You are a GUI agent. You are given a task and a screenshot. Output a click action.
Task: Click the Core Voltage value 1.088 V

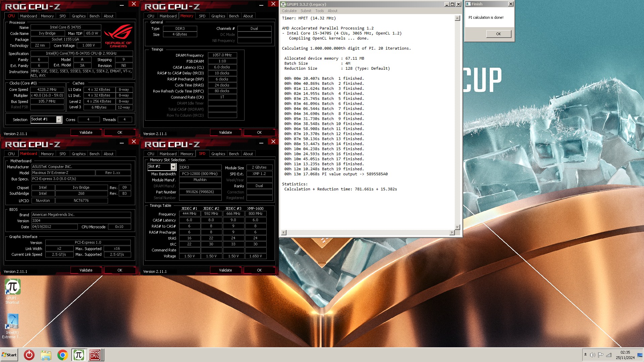click(89, 45)
